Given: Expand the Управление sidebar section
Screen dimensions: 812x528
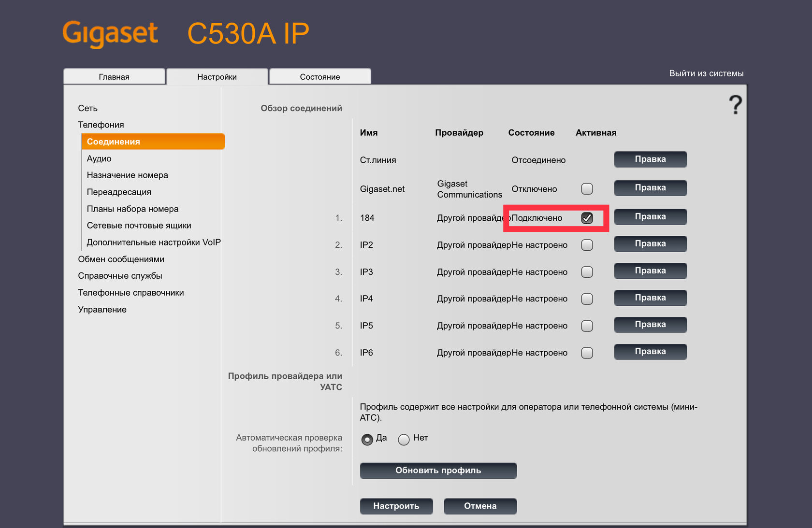Looking at the screenshot, I should (102, 310).
